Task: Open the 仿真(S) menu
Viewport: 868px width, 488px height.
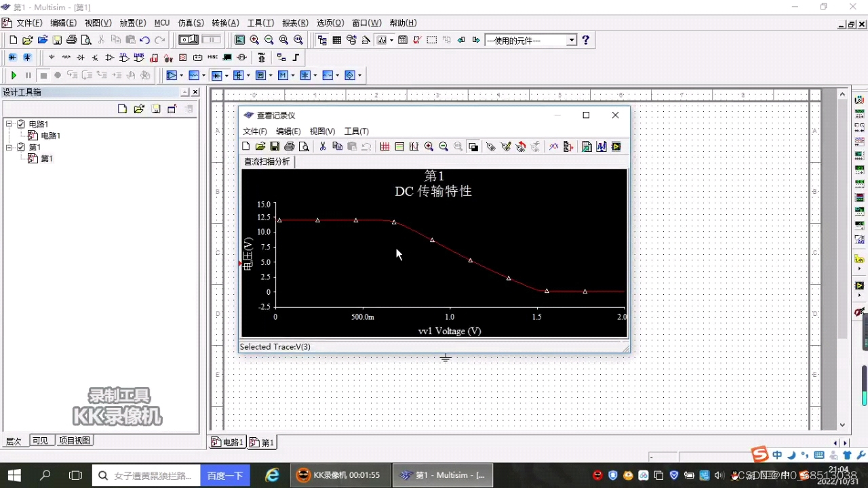Action: click(191, 23)
